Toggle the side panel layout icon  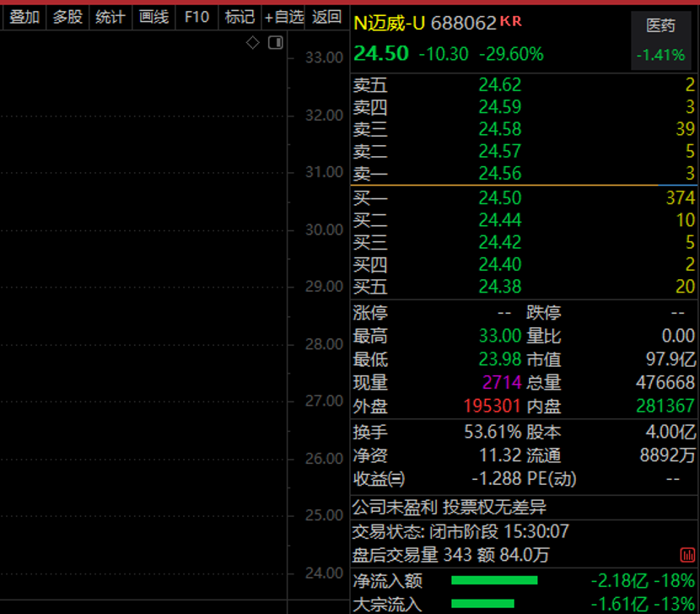(x=275, y=43)
